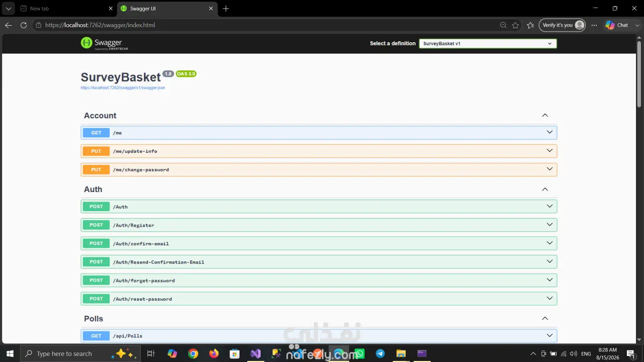
Task: Click the POST badge of /Auth/forget-password
Action: (x=96, y=281)
